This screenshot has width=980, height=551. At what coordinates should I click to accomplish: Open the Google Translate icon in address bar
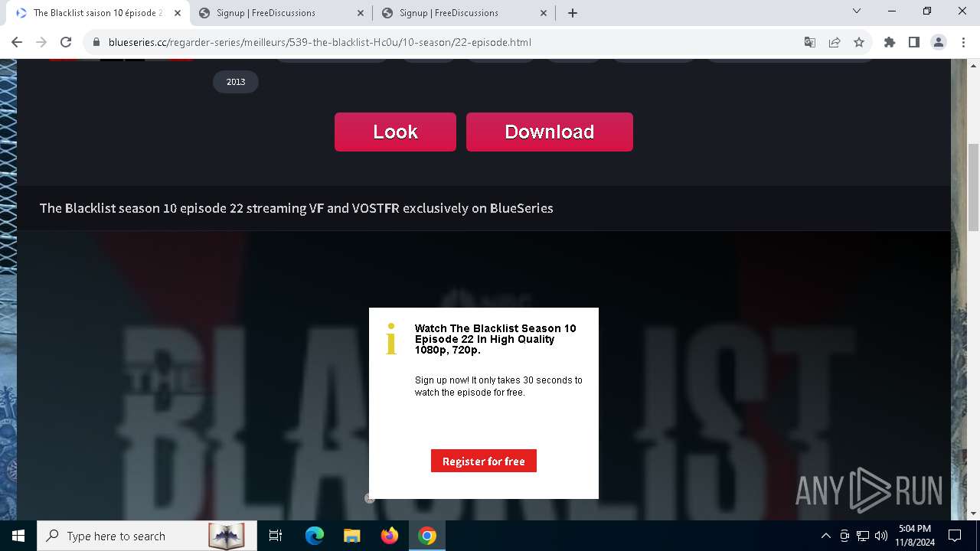pyautogui.click(x=810, y=42)
